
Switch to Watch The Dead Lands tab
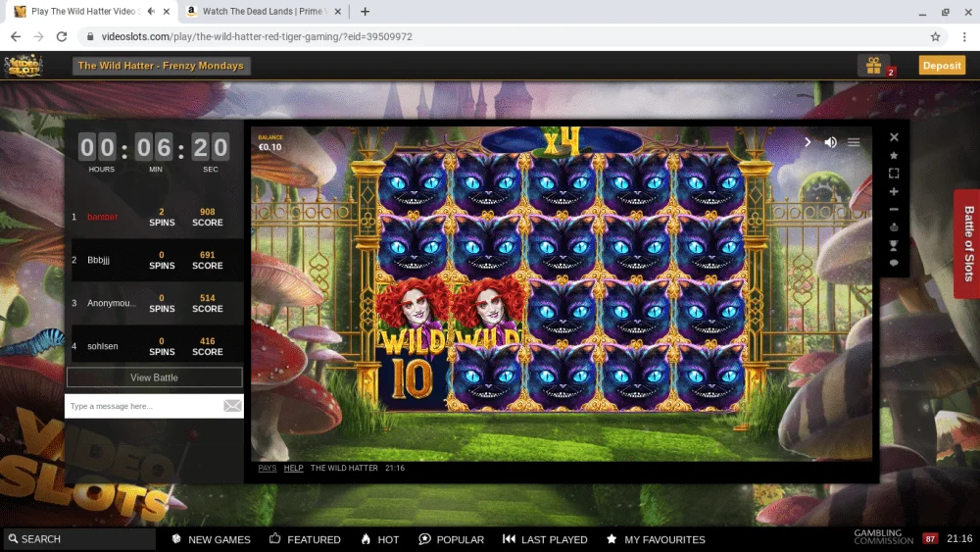pyautogui.click(x=263, y=11)
